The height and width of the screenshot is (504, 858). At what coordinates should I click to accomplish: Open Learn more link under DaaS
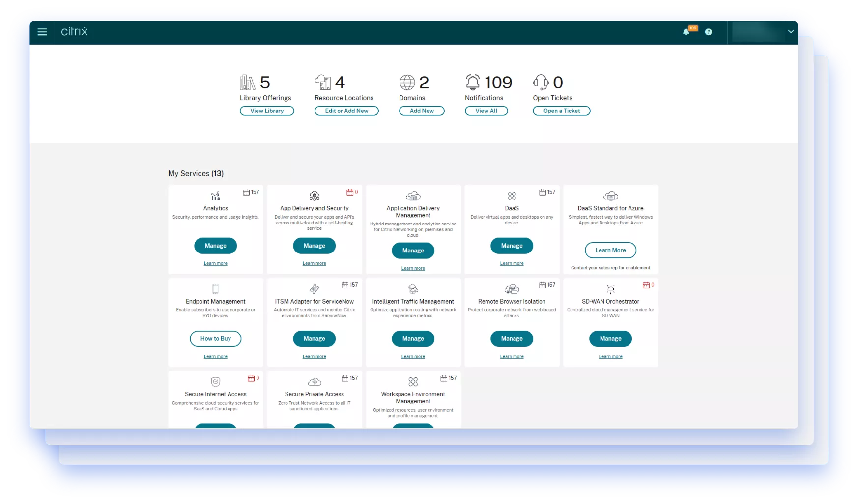coord(512,263)
